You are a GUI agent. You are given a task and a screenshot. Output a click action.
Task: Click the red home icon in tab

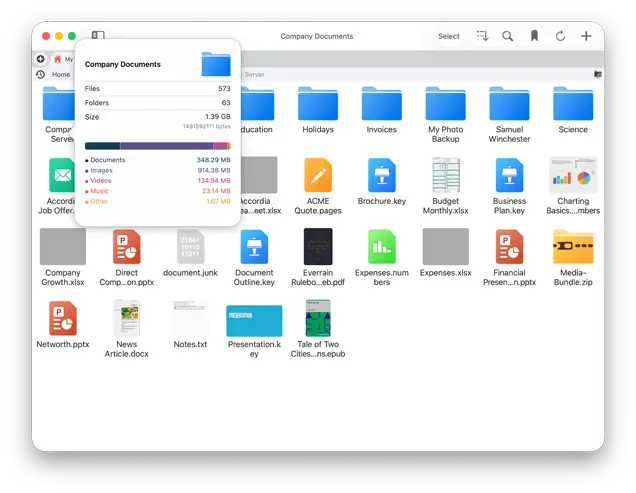57,59
